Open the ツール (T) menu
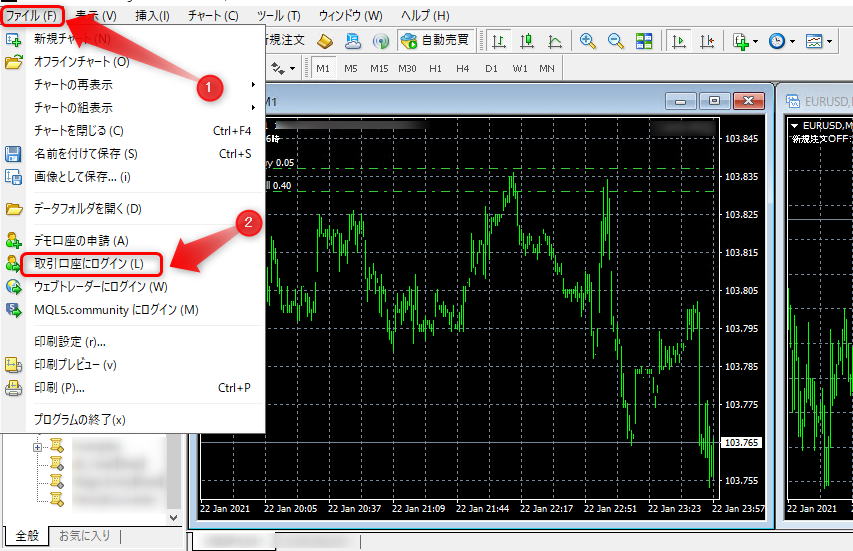The height and width of the screenshot is (551, 853). 278,16
